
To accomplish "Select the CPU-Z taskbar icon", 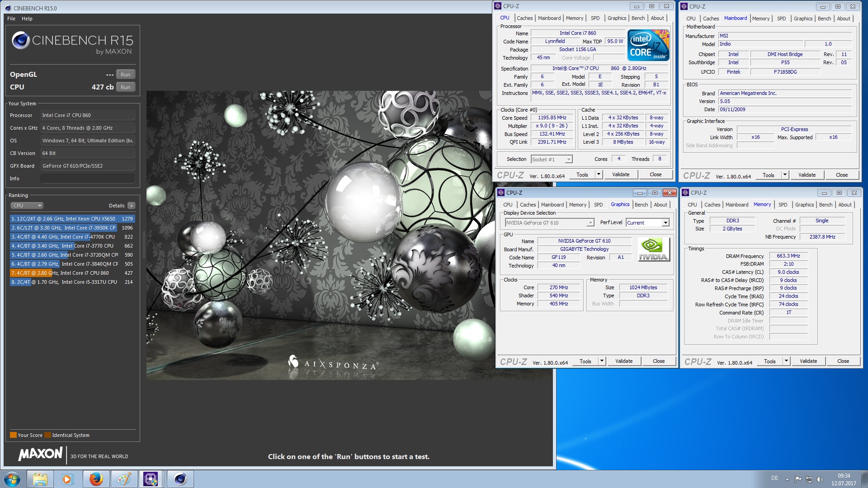I will tap(151, 479).
